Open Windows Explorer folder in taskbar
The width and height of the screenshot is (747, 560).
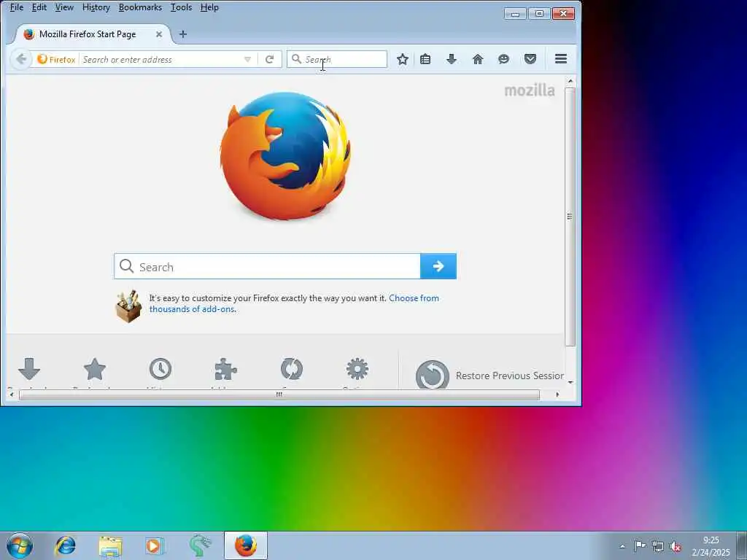(x=111, y=545)
